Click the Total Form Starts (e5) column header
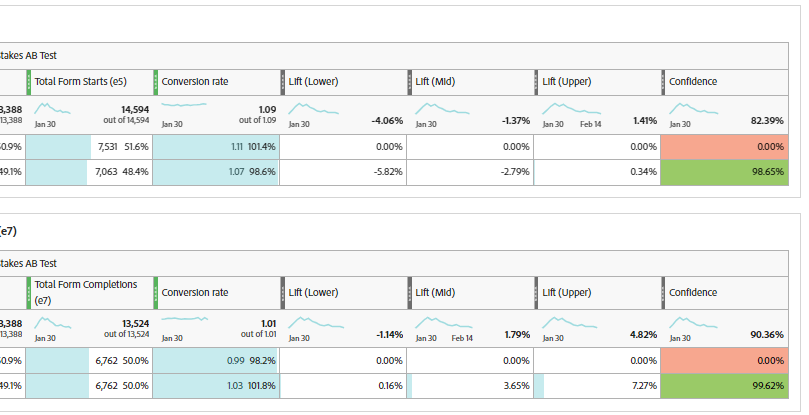This screenshot has width=809, height=415. pyautogui.click(x=80, y=82)
